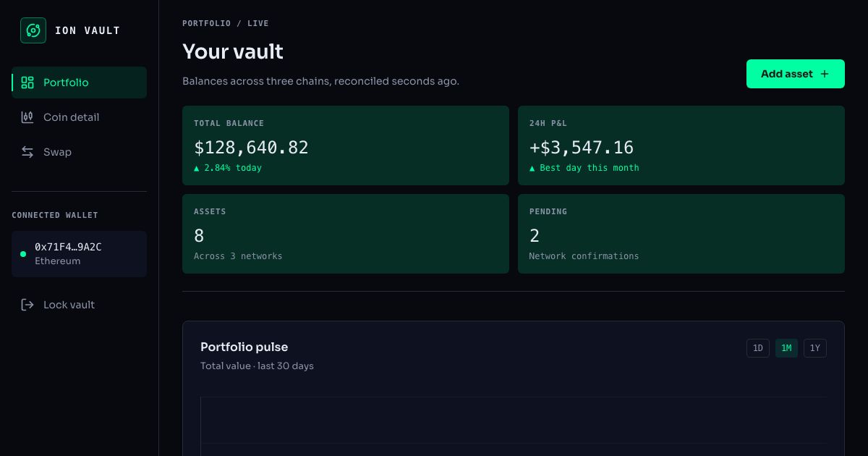
Task: Select the 1M chart range
Action: pos(786,348)
